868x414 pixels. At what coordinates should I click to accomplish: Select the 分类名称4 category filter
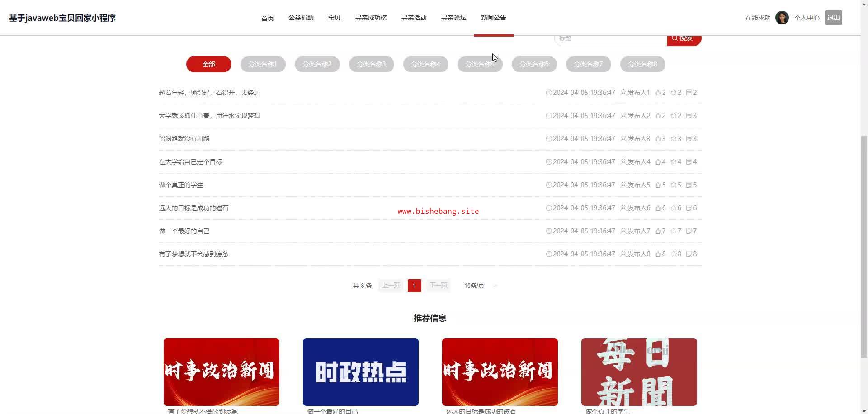tap(426, 64)
